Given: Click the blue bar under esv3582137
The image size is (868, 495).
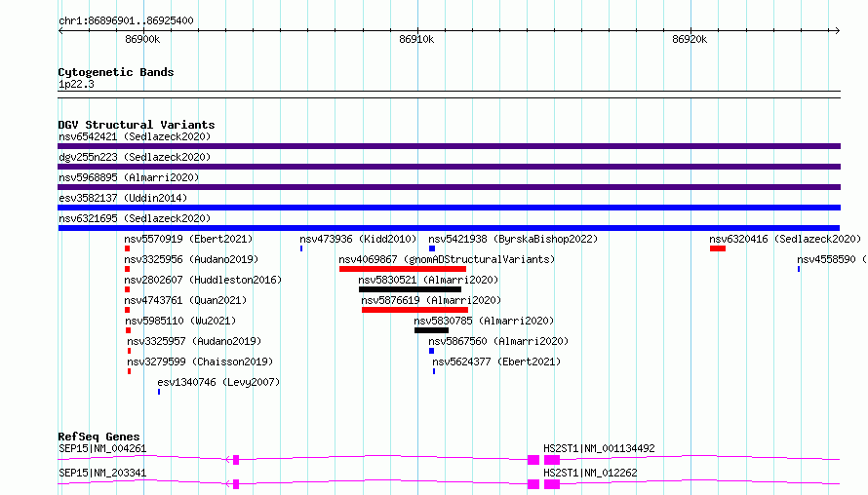Looking at the screenshot, I should click(x=449, y=208).
